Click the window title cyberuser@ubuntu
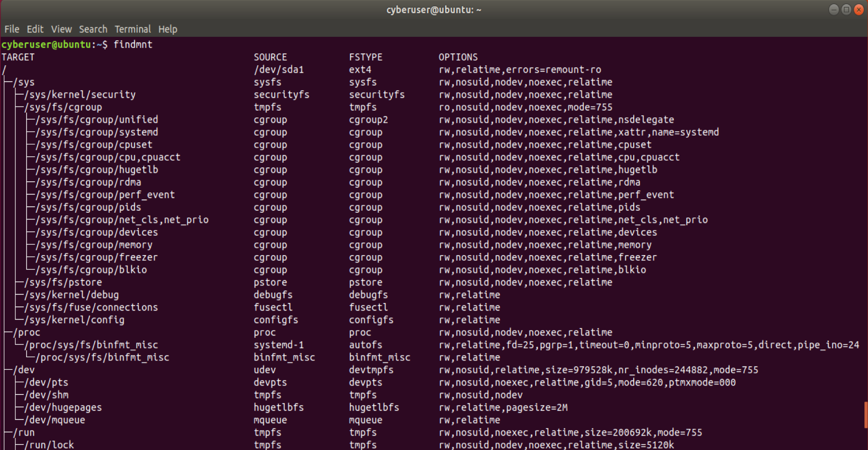Viewport: 868px width, 450px height. [x=433, y=10]
